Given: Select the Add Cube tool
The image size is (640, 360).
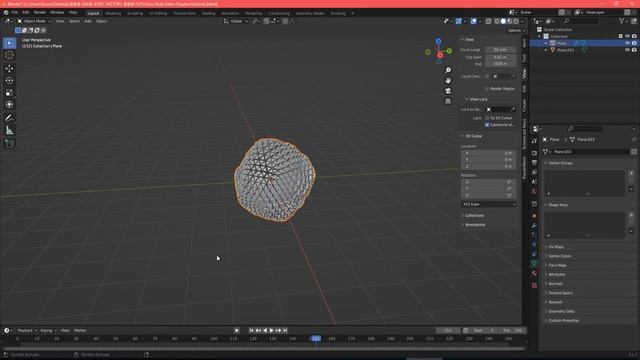Looking at the screenshot, I should coord(9,144).
